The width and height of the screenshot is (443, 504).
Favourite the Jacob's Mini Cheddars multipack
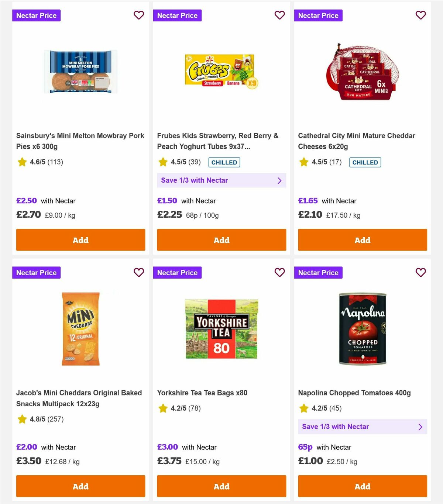tap(139, 273)
